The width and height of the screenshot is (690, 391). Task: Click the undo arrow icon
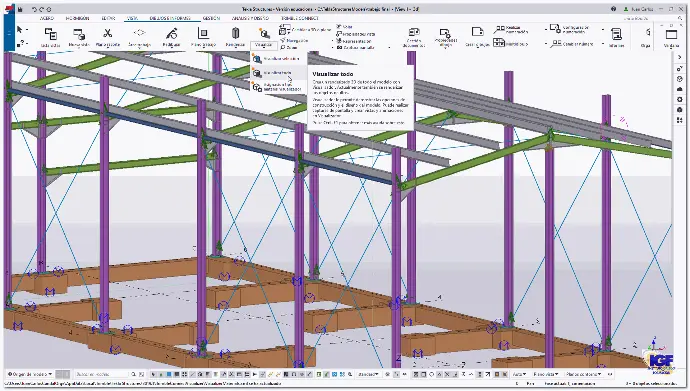point(34,9)
